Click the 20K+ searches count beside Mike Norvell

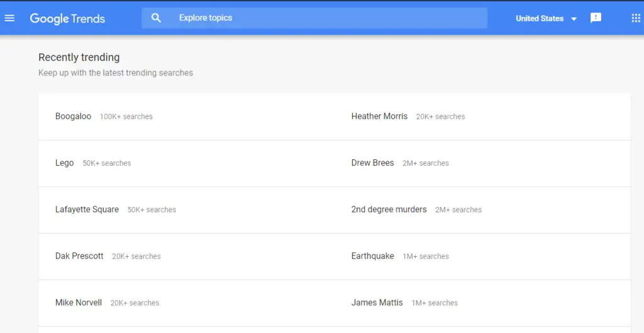tap(135, 303)
